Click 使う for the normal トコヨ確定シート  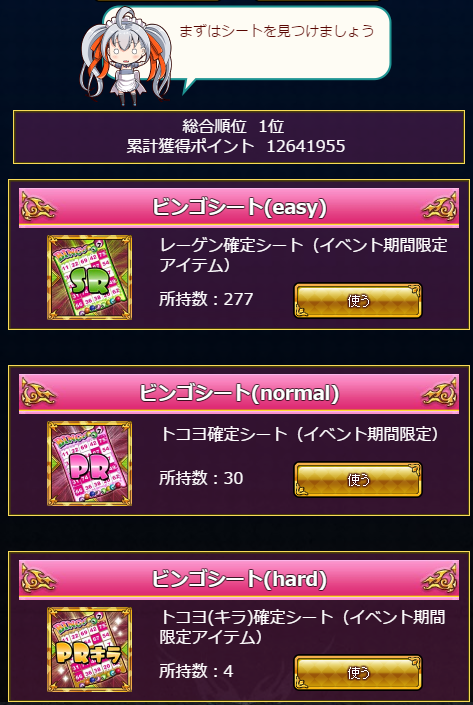[x=358, y=480]
